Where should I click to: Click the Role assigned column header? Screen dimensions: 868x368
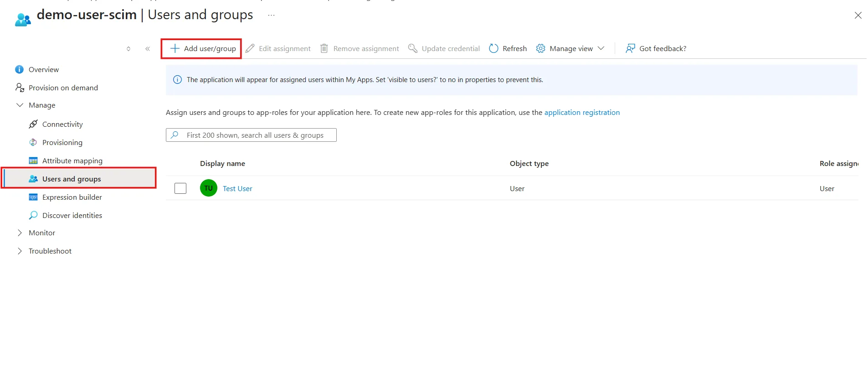coord(839,163)
